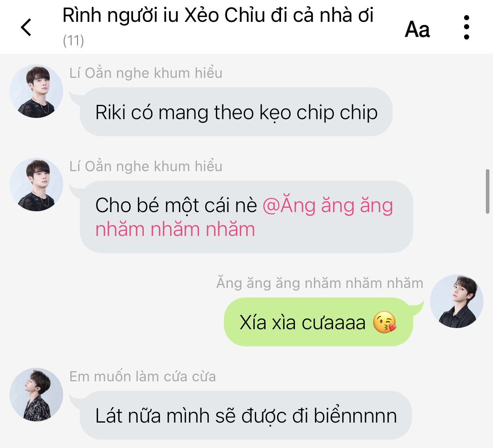The width and height of the screenshot is (493, 448).
Task: Select the "Cho bé một cái nè" bubble
Action: click(246, 217)
